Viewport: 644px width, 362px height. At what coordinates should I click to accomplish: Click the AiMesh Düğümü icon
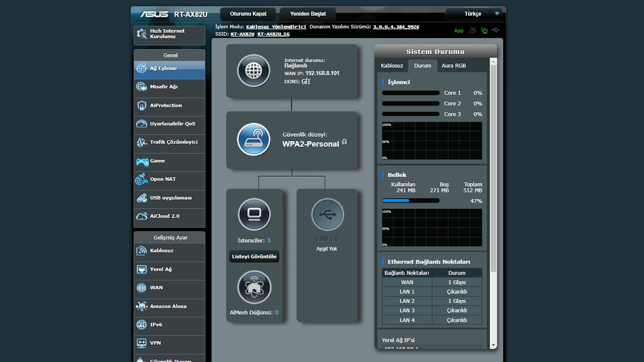(x=254, y=287)
